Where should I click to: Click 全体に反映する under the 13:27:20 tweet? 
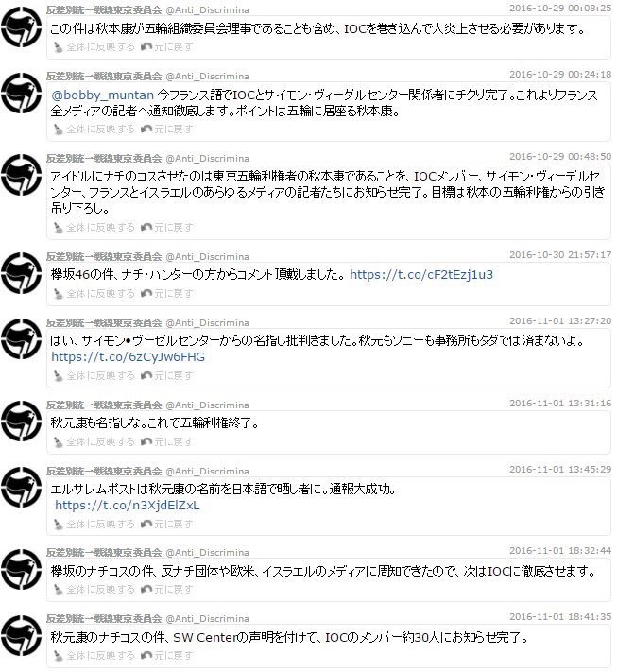coord(100,376)
